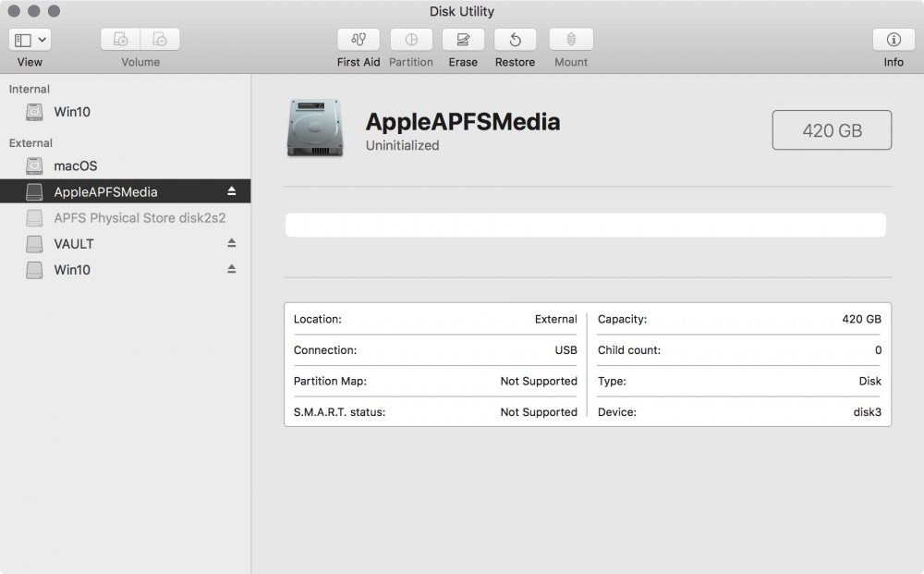This screenshot has width=924, height=574.
Task: Click the Erase toolbar icon
Action: point(463,40)
